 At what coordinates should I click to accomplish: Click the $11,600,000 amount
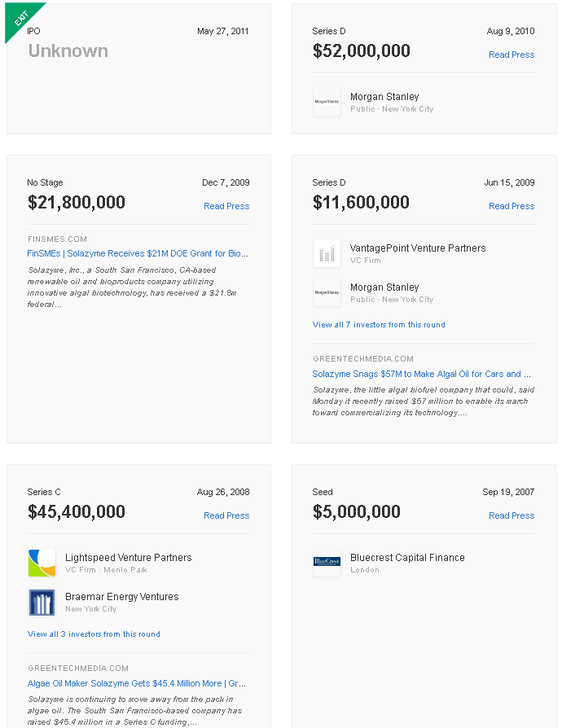361,202
